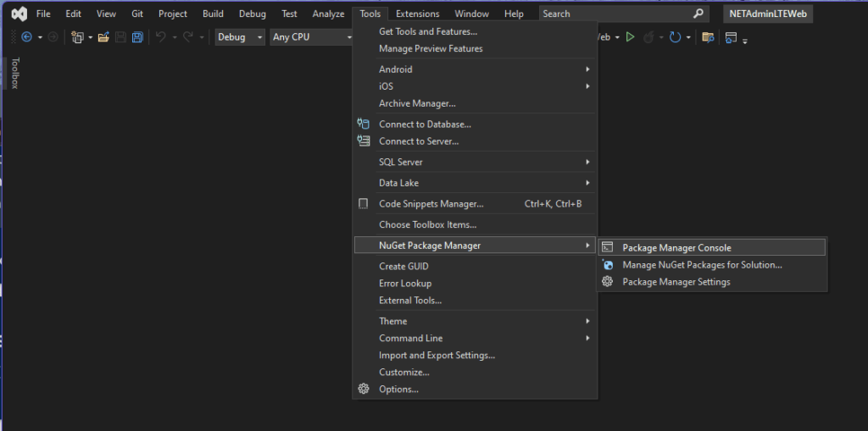Image resolution: width=868 pixels, height=431 pixels.
Task: Click the Open File folder icon
Action: pos(103,37)
